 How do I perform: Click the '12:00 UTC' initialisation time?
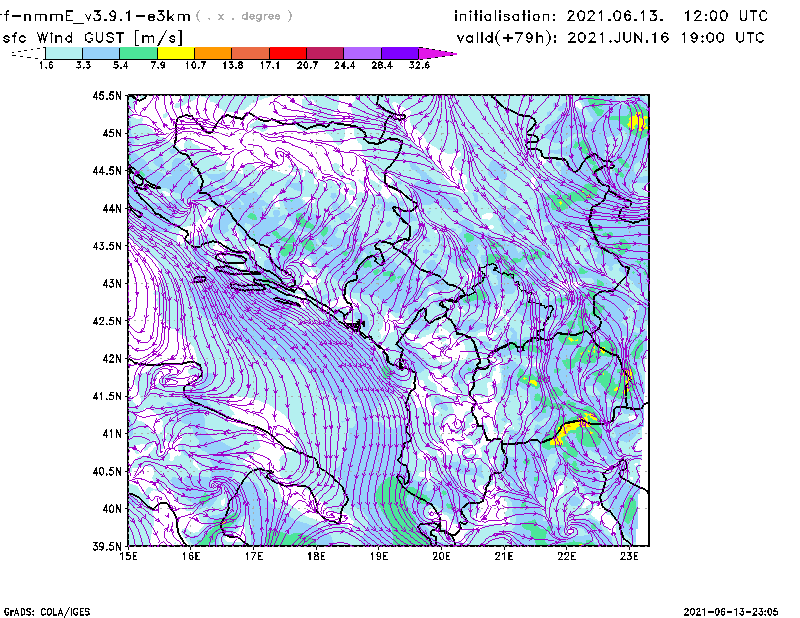(x=726, y=16)
